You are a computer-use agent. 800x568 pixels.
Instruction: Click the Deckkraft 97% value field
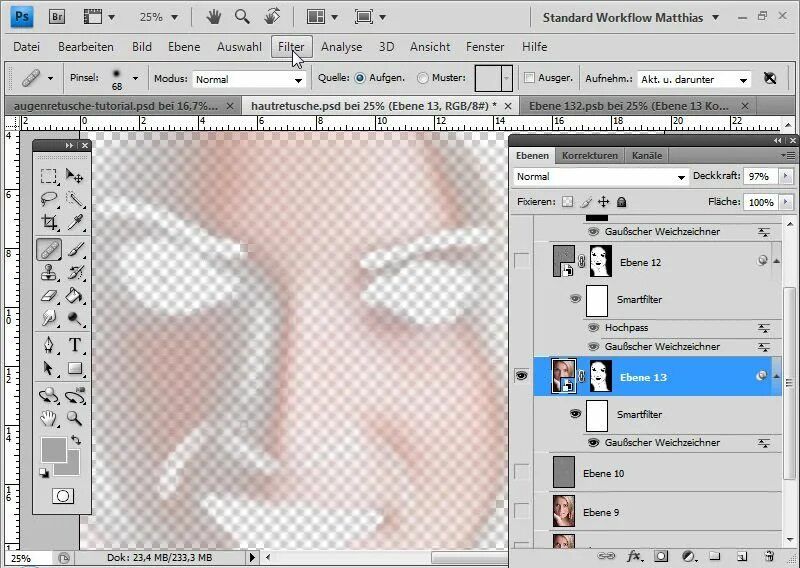coord(759,176)
